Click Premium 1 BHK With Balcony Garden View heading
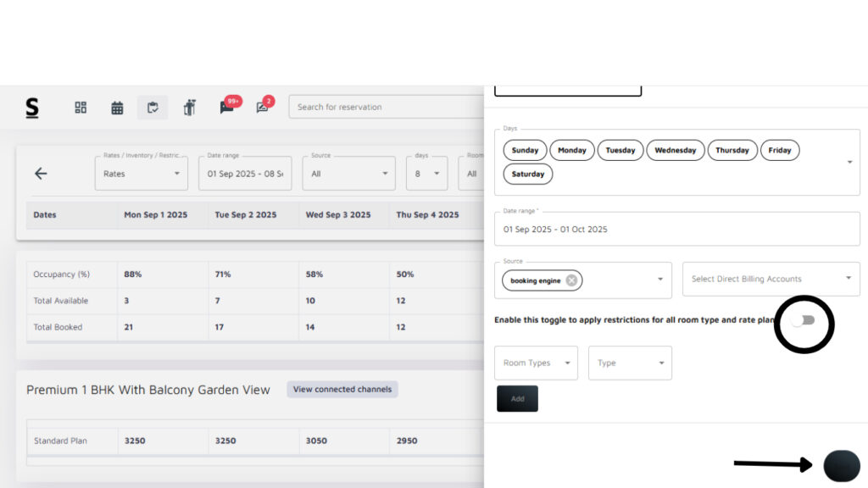This screenshot has width=868, height=488. tap(148, 390)
